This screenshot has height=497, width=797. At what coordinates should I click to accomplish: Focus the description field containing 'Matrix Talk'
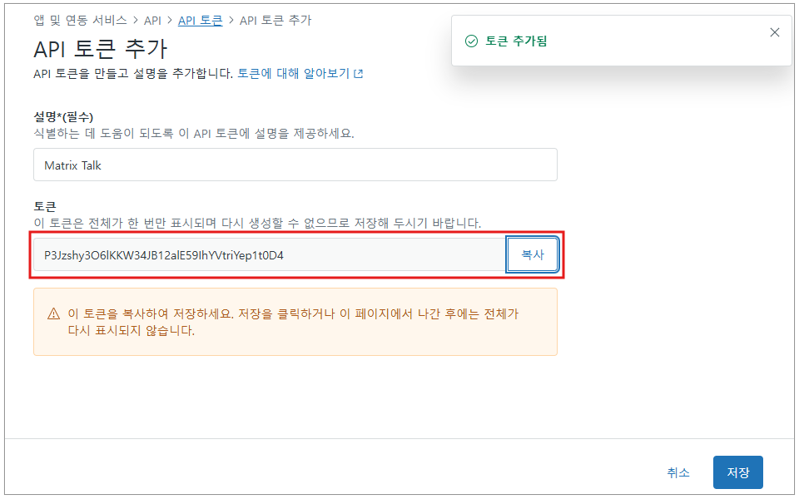[x=294, y=165]
